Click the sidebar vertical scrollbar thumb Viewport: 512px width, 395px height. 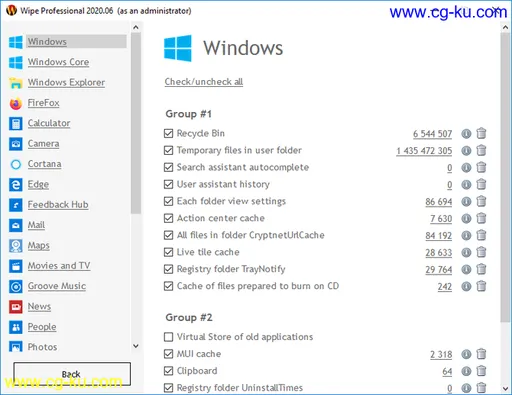point(136,123)
